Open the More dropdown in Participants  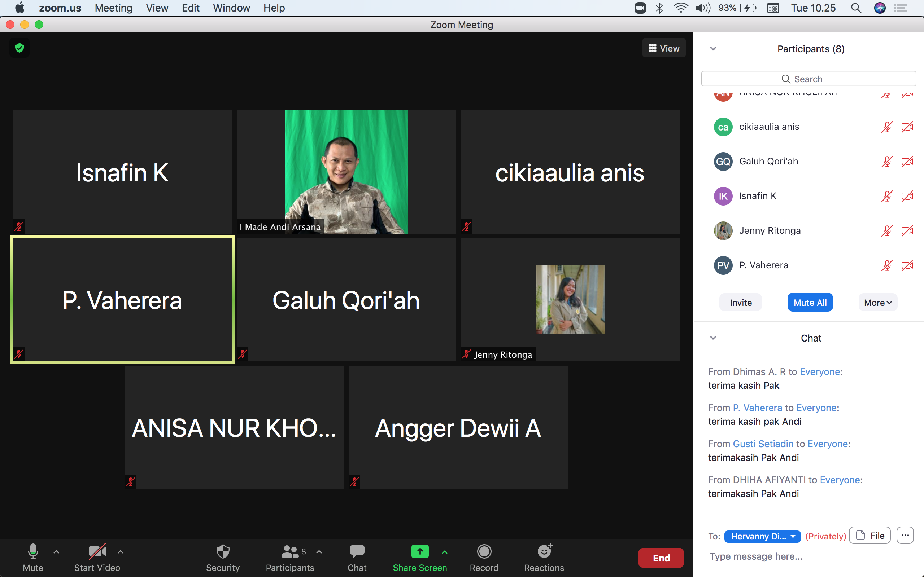coord(878,303)
